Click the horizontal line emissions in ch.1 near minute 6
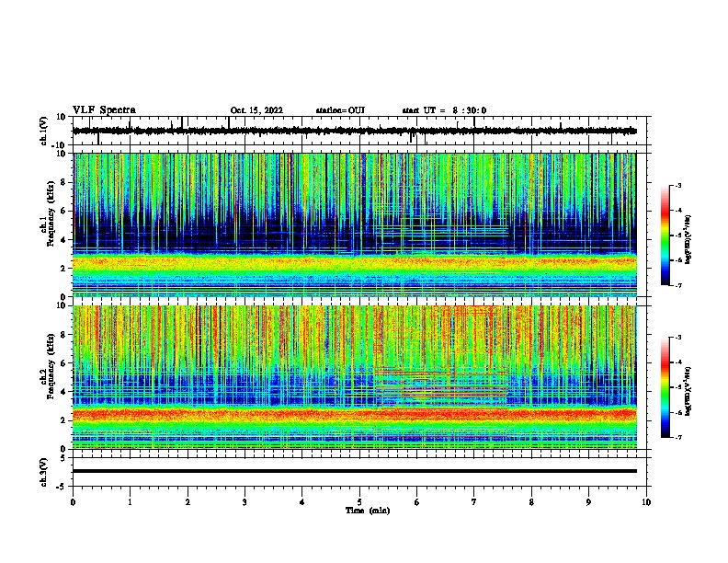The width and height of the screenshot is (728, 563). 443,230
